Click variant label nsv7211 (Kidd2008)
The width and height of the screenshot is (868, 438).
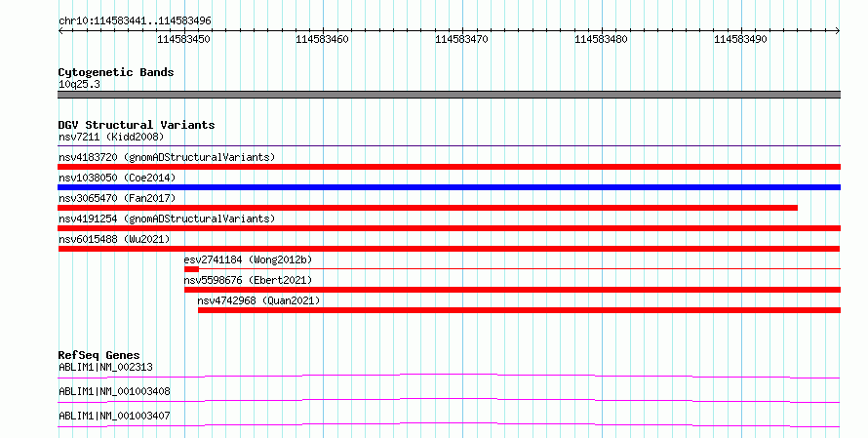point(111,137)
